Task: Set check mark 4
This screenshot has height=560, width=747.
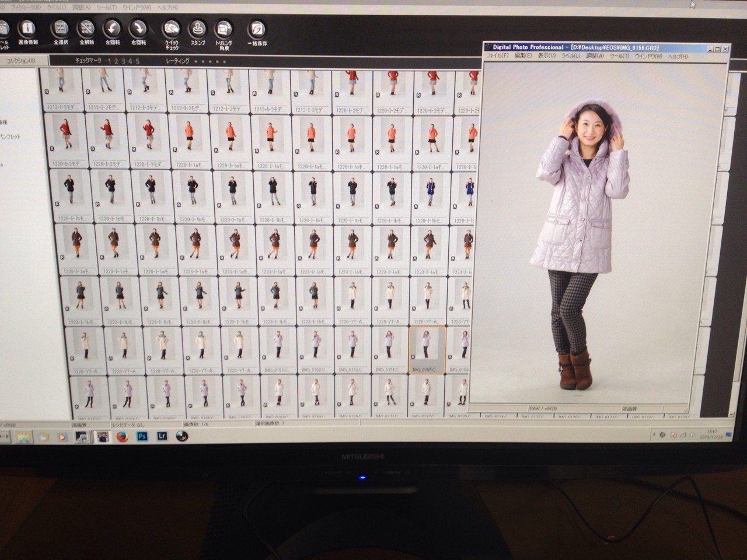Action: pos(131,61)
